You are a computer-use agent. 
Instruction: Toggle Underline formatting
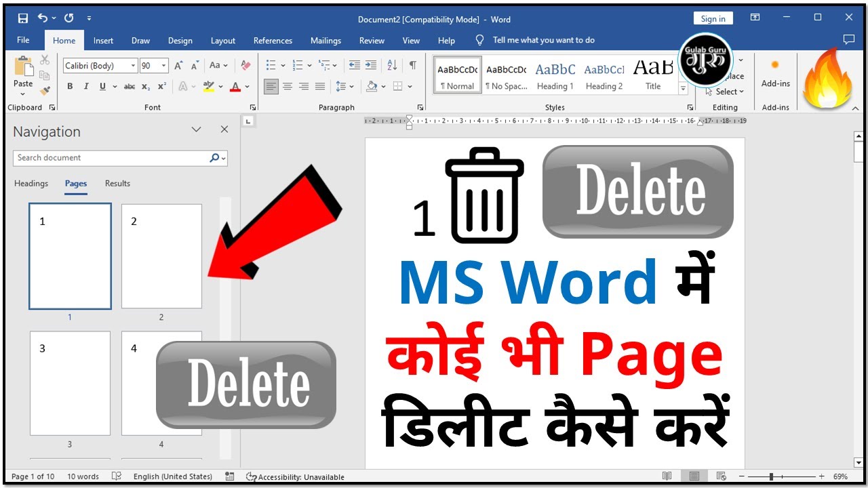tap(102, 86)
